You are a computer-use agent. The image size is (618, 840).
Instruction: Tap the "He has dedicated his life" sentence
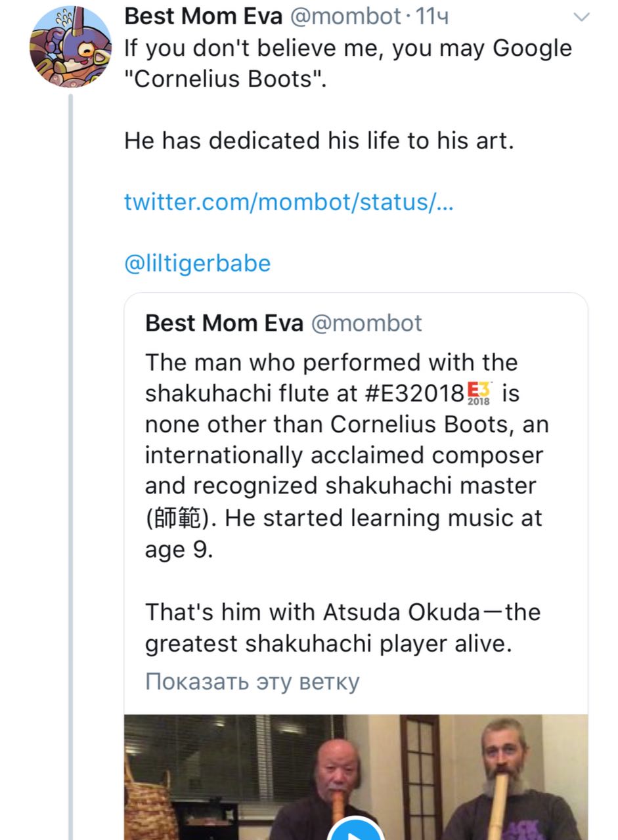319,140
